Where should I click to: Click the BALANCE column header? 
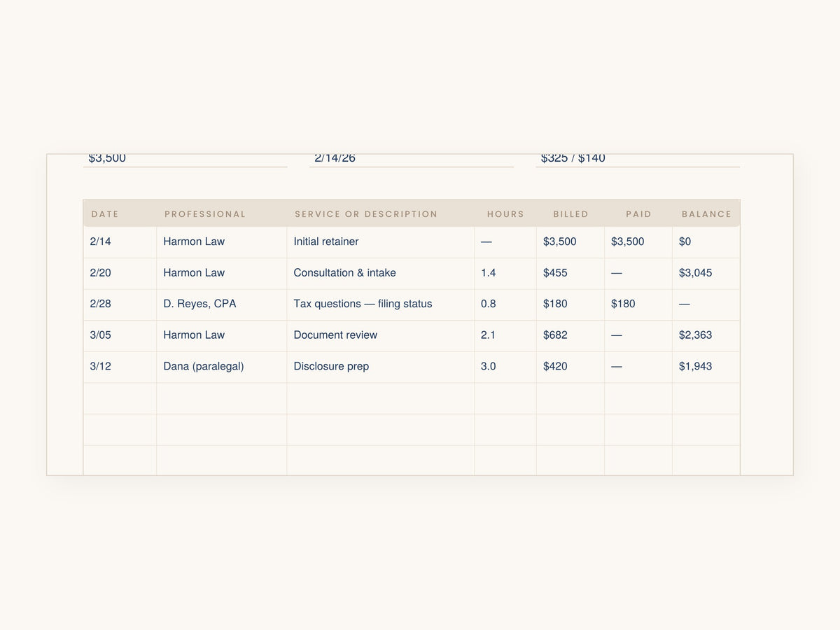(x=706, y=214)
